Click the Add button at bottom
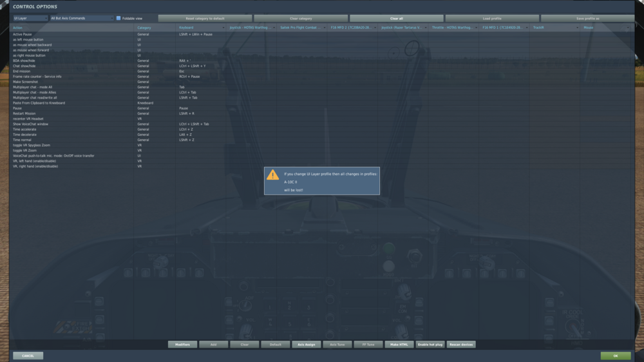Viewport: 644px width, 362px height. tap(214, 345)
